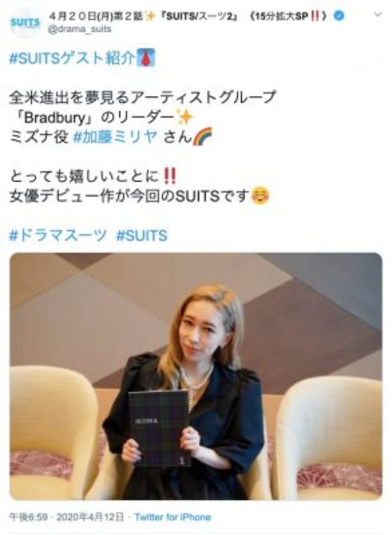Click the SUITS profile avatar
392x535 pixels.
pyautogui.click(x=25, y=24)
